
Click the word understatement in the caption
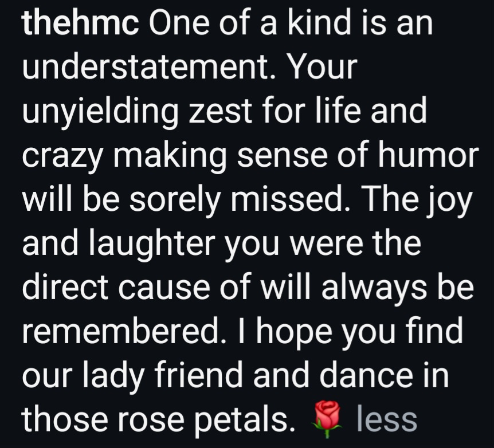[147, 67]
